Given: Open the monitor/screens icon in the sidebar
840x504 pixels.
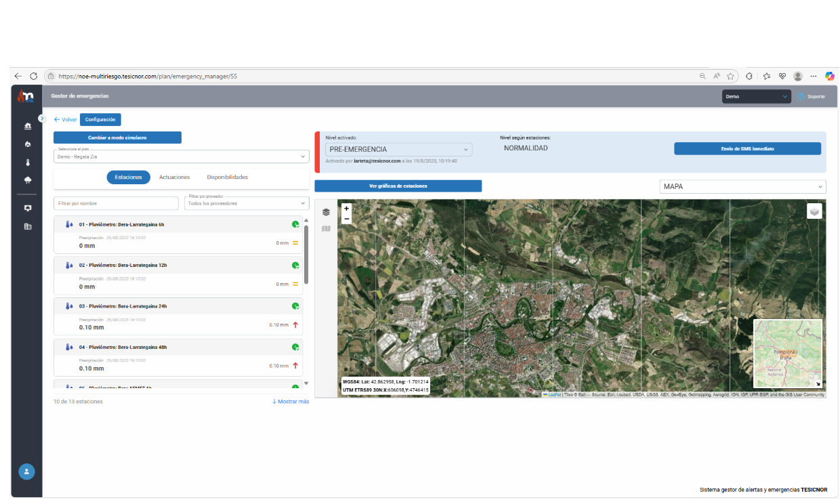Looking at the screenshot, I should [x=28, y=208].
